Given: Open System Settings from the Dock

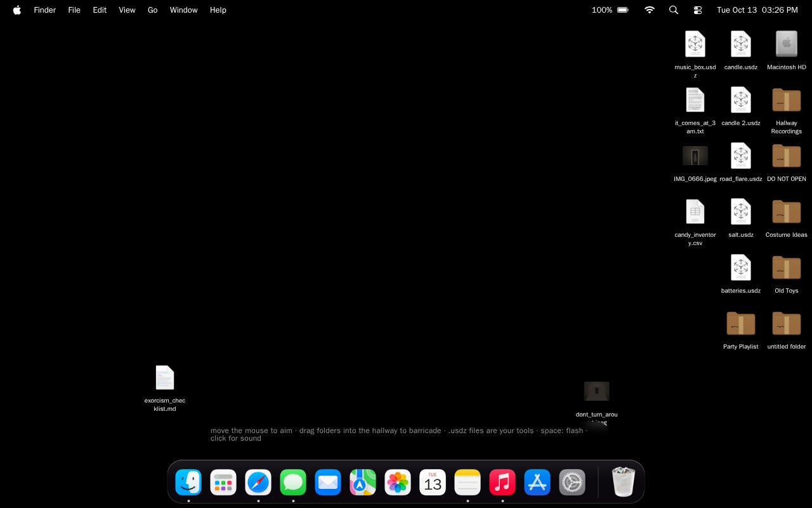Looking at the screenshot, I should point(572,483).
